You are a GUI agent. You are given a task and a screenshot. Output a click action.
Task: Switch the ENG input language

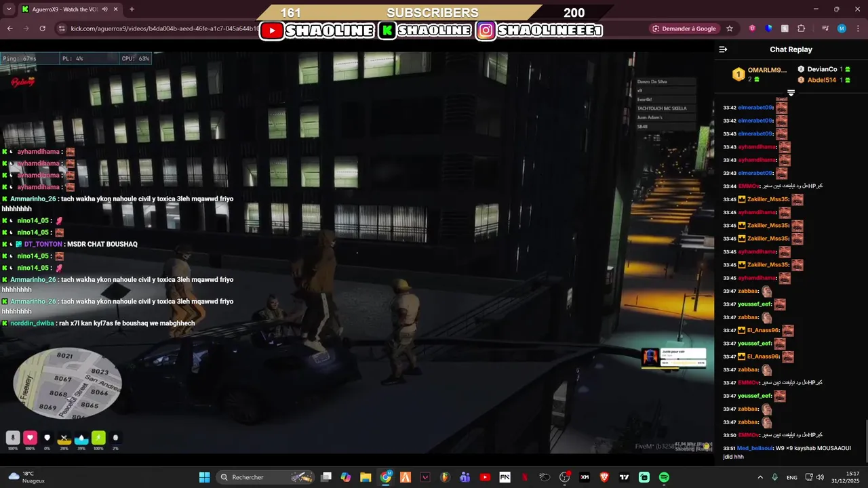pyautogui.click(x=792, y=477)
